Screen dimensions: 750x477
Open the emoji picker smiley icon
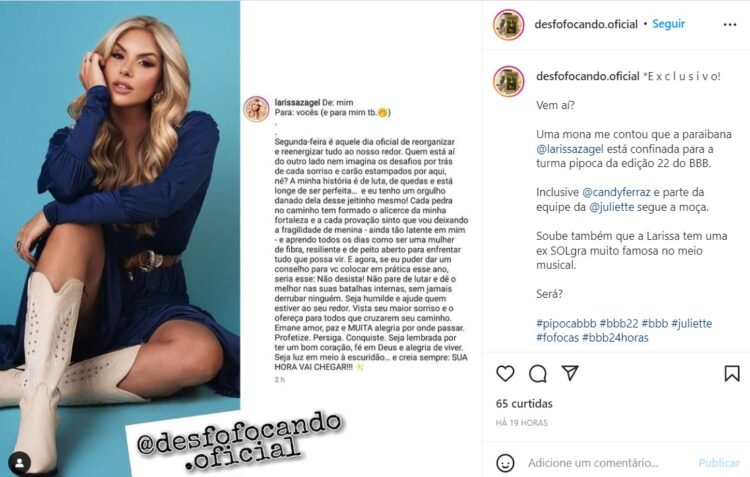pos(505,463)
